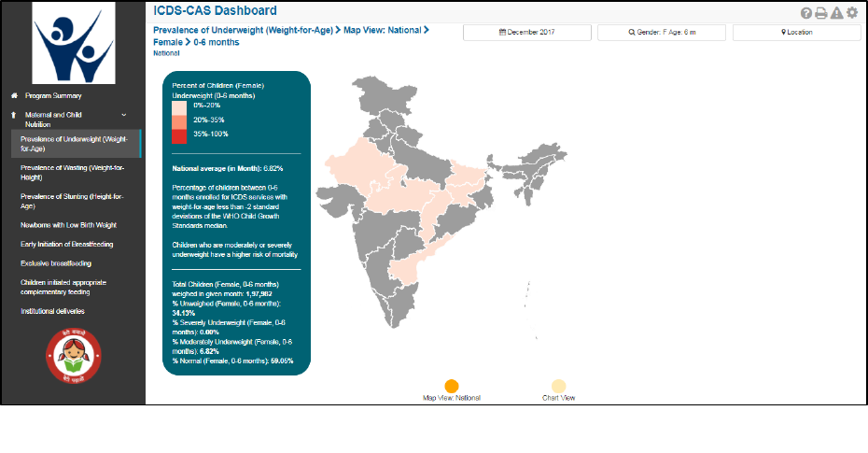Click National average 6.82% text
The image size is (868, 453).
(x=228, y=168)
